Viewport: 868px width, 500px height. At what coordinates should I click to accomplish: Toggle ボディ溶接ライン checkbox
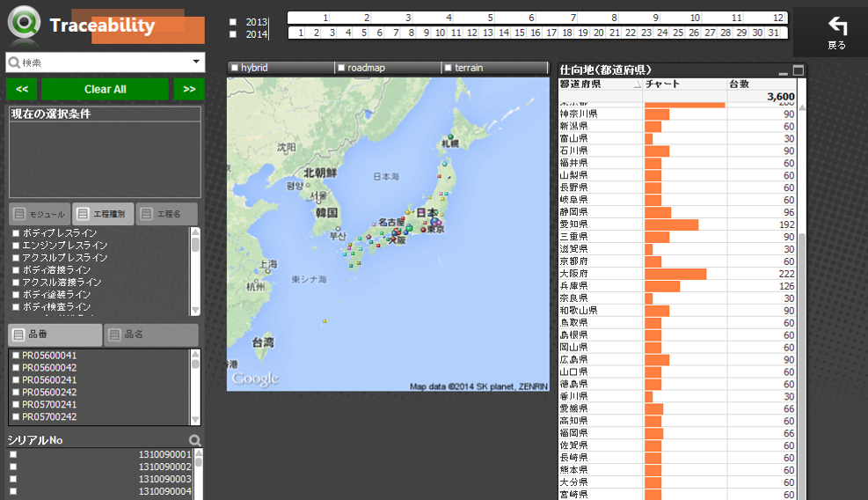click(x=16, y=270)
